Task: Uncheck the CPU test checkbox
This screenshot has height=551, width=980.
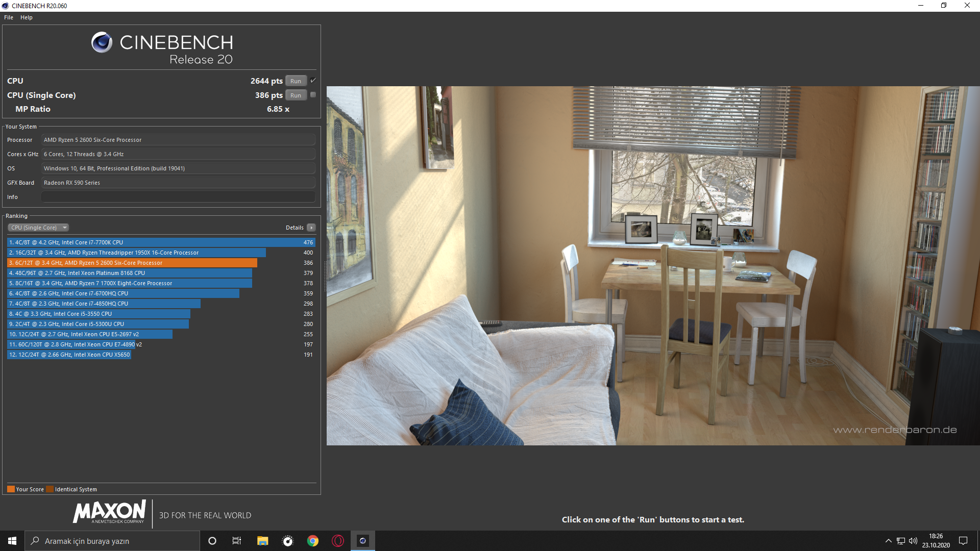Action: (313, 81)
